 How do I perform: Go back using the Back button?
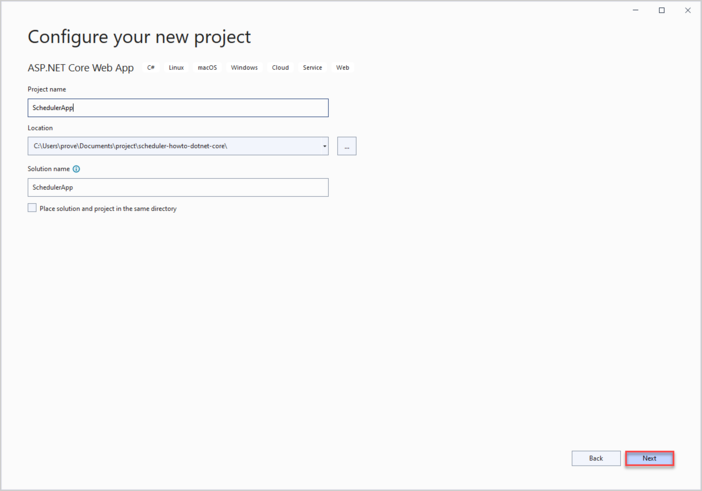(x=596, y=458)
